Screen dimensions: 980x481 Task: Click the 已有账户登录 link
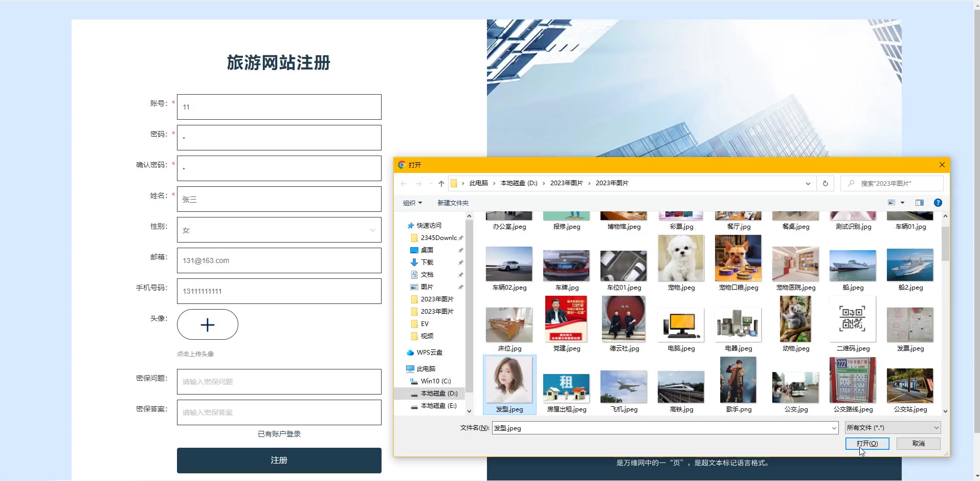(279, 434)
